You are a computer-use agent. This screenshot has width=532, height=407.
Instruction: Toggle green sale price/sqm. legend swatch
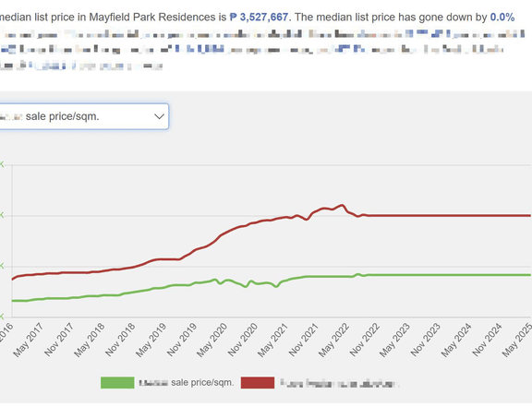117,383
